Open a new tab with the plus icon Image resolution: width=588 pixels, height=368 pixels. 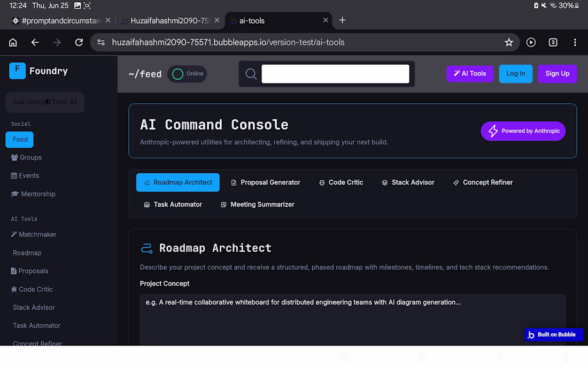[342, 20]
